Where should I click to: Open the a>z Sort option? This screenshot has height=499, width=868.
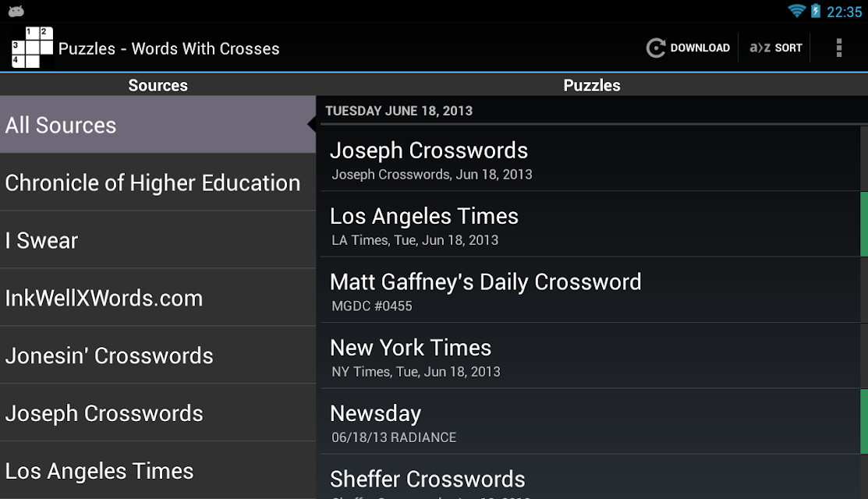(x=775, y=48)
